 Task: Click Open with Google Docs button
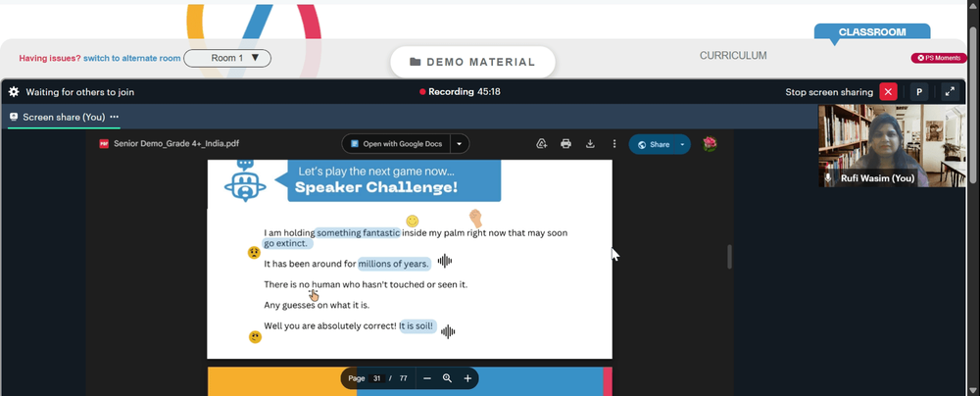[396, 144]
